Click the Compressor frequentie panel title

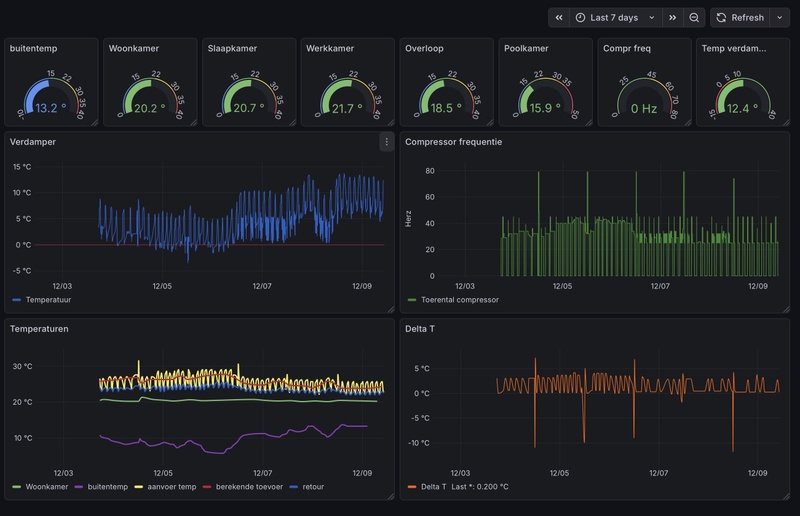[453, 142]
